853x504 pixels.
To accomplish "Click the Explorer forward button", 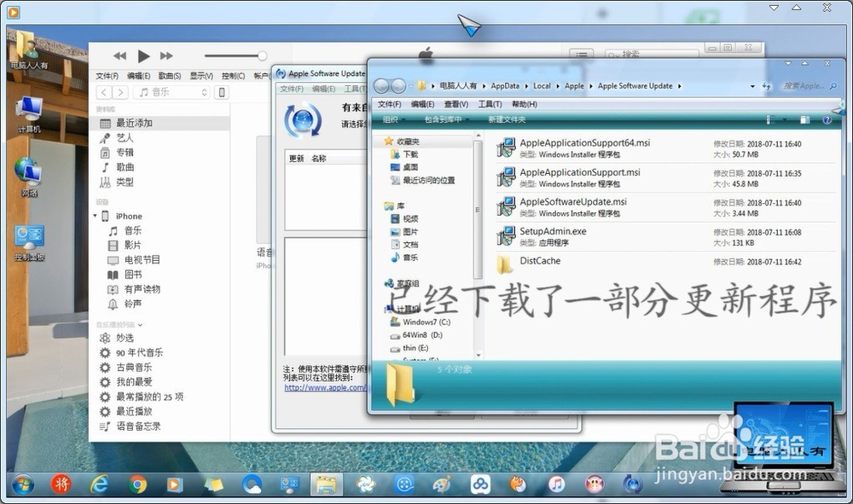I will click(x=398, y=86).
